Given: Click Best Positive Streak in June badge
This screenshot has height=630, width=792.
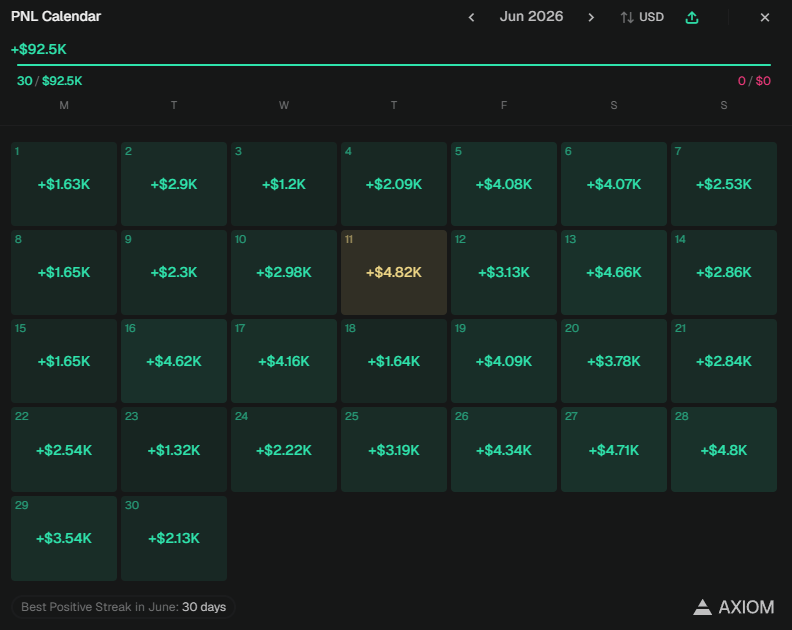Looking at the screenshot, I should (x=123, y=607).
